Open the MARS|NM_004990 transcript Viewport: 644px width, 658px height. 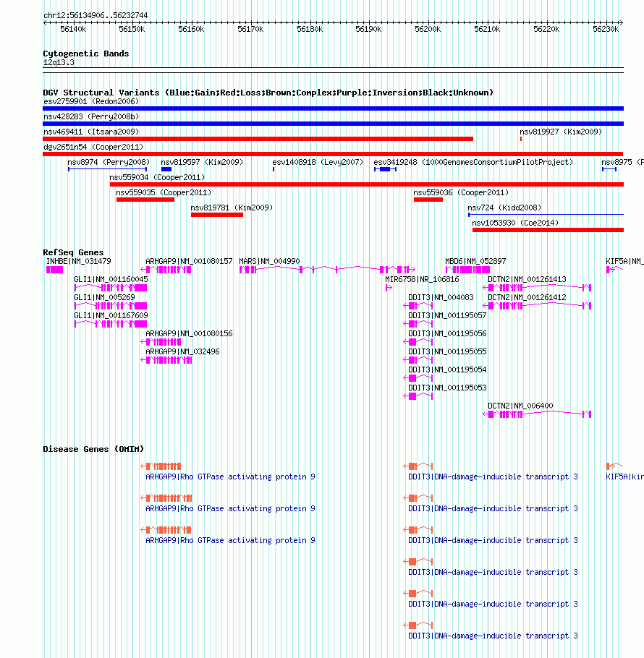[x=327, y=270]
